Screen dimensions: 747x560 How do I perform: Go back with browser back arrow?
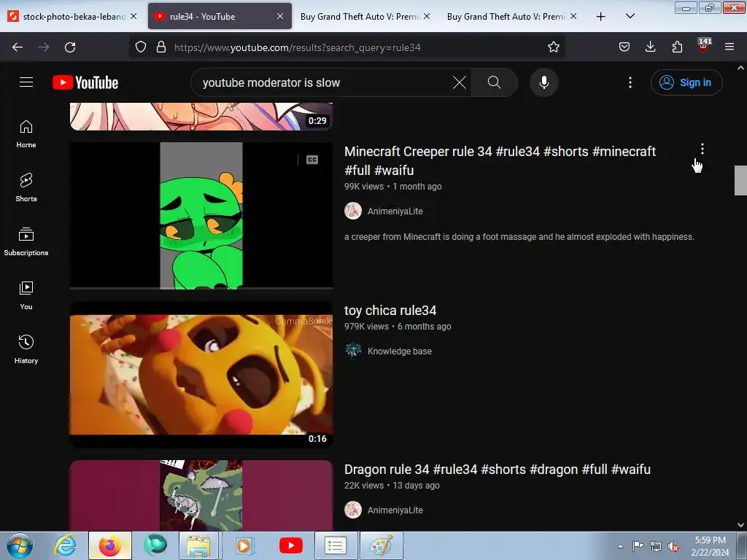tap(18, 47)
